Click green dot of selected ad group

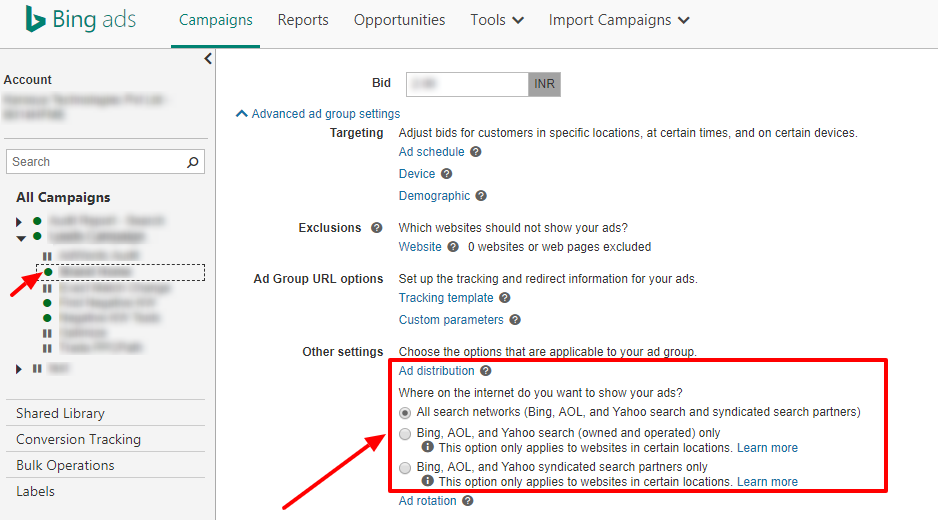[48, 272]
